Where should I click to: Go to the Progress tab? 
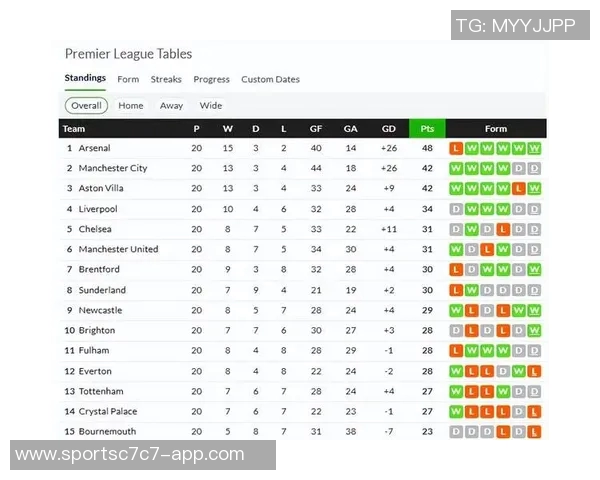click(211, 79)
